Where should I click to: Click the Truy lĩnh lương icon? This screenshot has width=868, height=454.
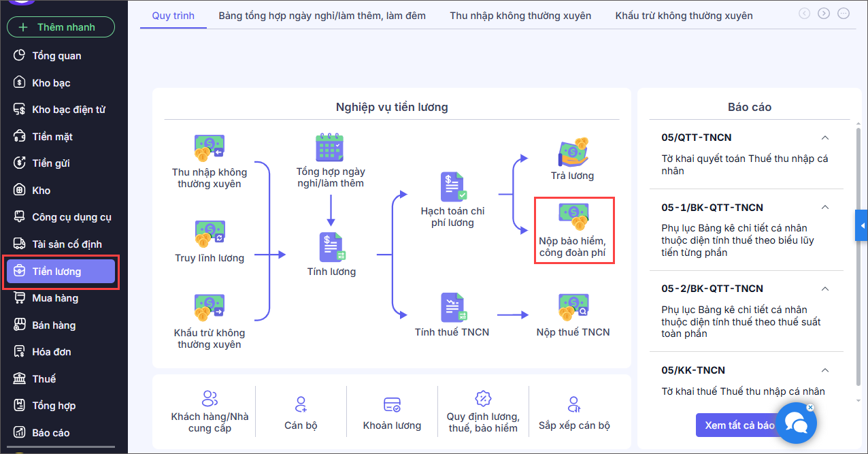coord(209,234)
